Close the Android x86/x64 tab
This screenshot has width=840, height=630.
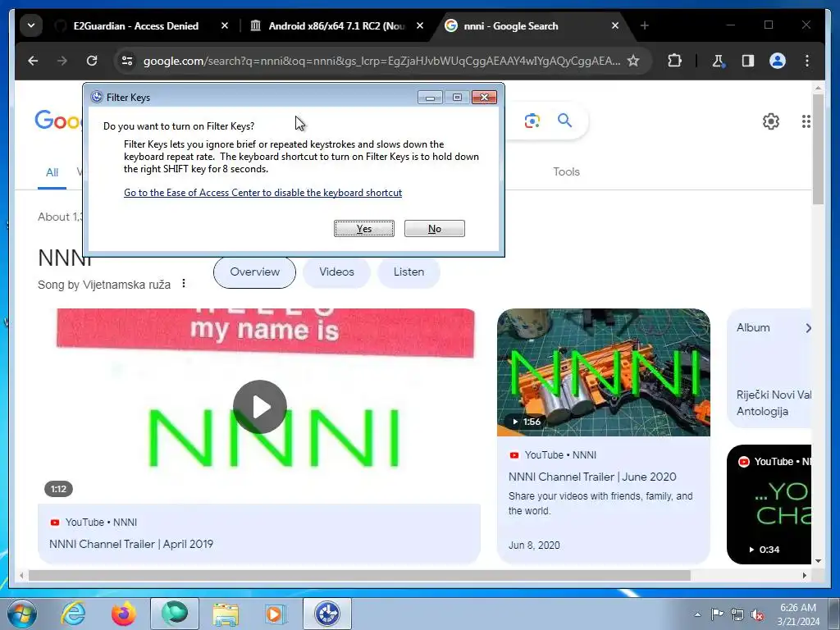[420, 25]
